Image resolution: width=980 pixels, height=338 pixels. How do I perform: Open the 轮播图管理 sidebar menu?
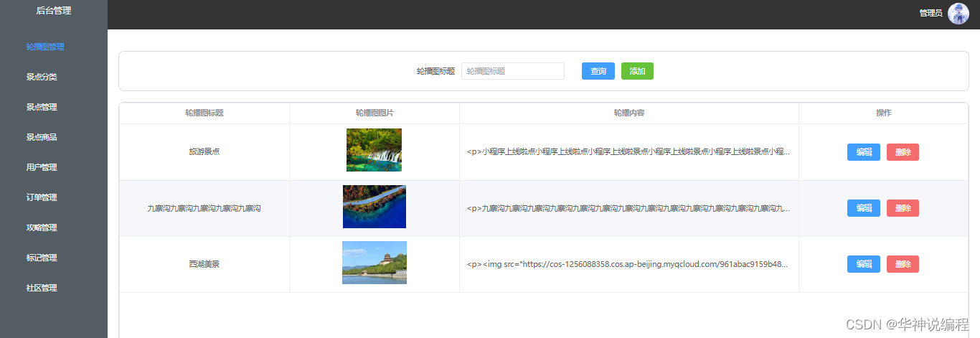(45, 47)
